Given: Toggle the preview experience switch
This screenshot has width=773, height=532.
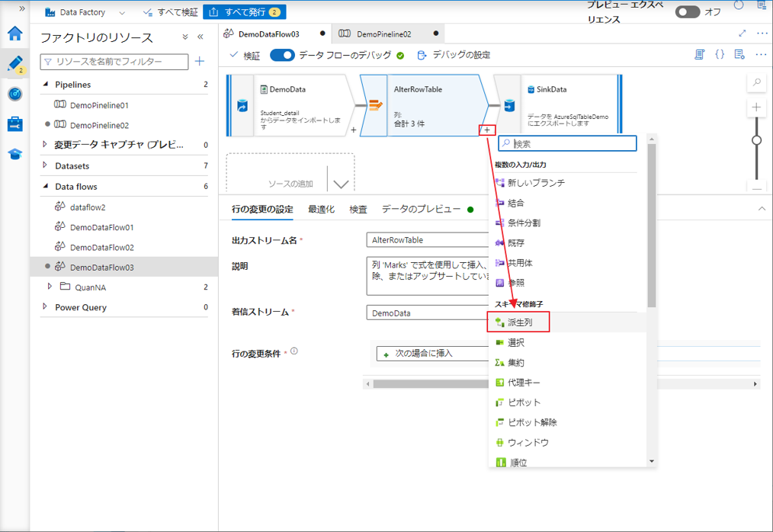Looking at the screenshot, I should (x=687, y=12).
